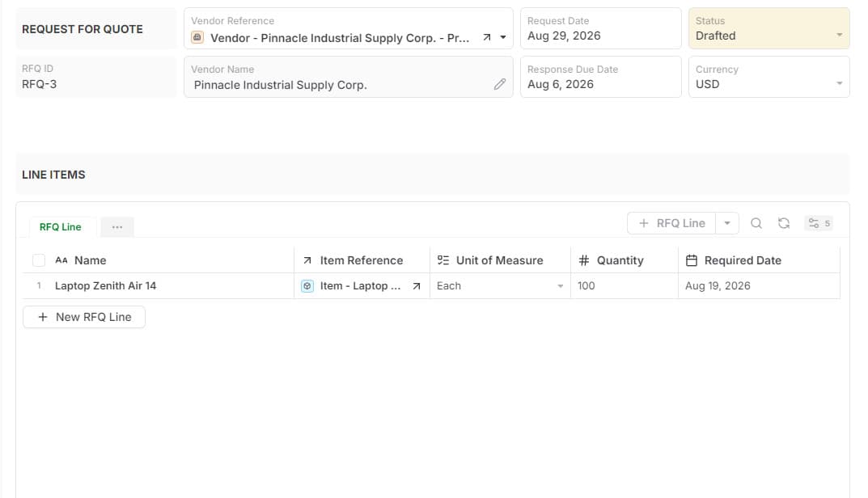Click the + RFQ Line toolbar button
The width and height of the screenshot is (868, 498).
pos(671,223)
